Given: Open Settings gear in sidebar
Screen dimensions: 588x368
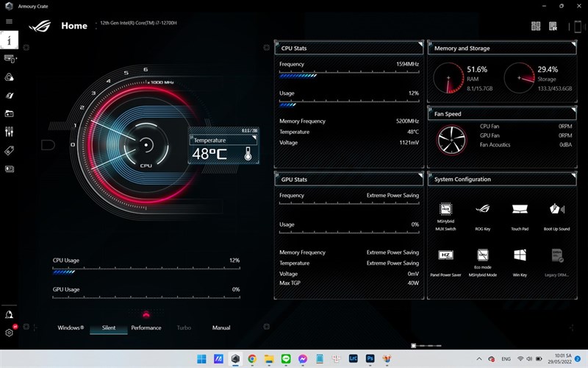Looking at the screenshot, I should coord(10,333).
